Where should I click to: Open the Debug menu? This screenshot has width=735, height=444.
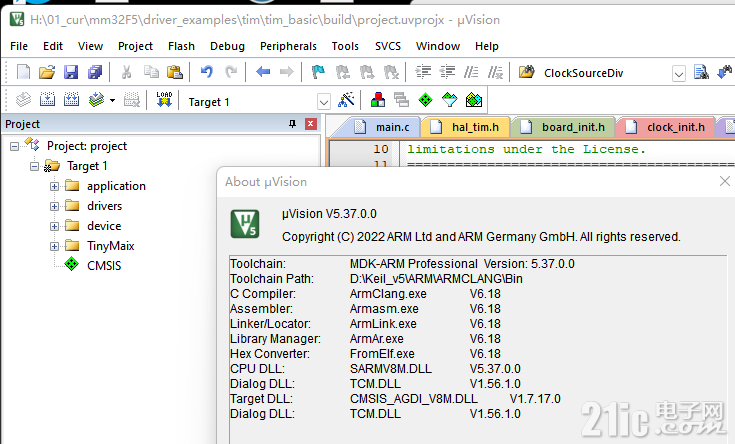tap(227, 46)
